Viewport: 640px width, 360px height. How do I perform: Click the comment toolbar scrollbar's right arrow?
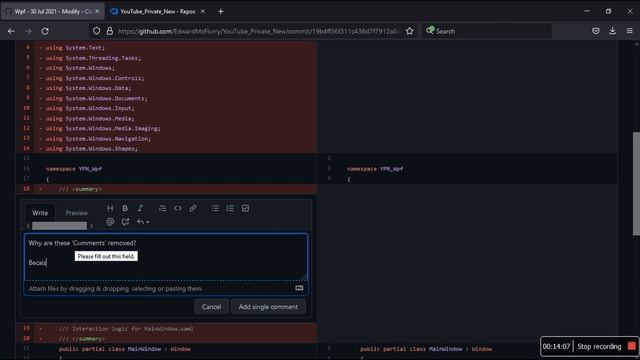pos(91,226)
